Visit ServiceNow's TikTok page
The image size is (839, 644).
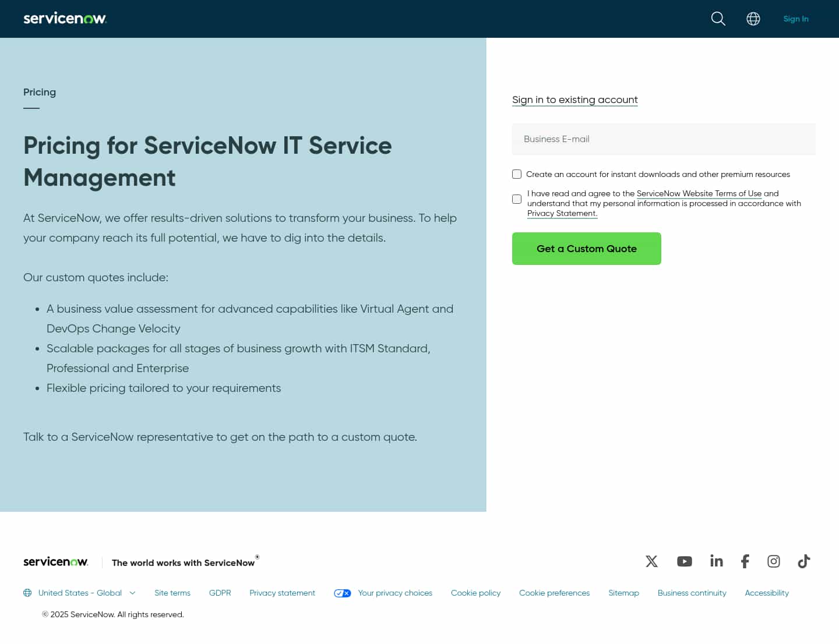[803, 561]
